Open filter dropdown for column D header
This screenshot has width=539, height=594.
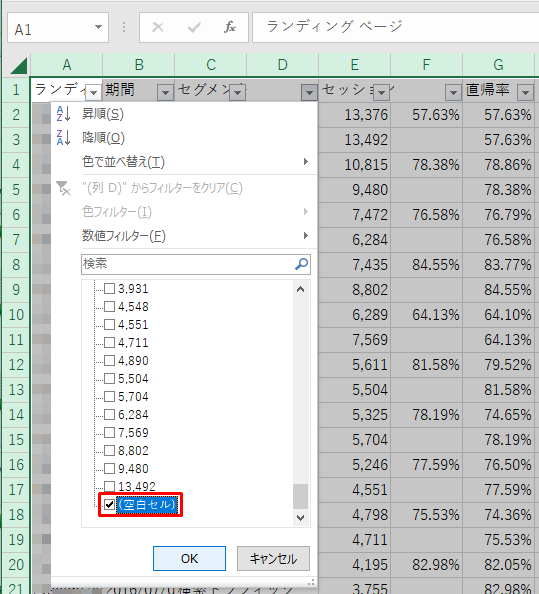pos(309,92)
